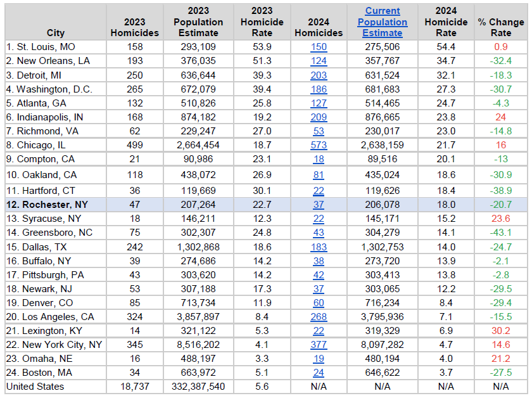Open Denver 2024 homicides link 60
Image resolution: width=532 pixels, height=398 pixels.
[319, 303]
